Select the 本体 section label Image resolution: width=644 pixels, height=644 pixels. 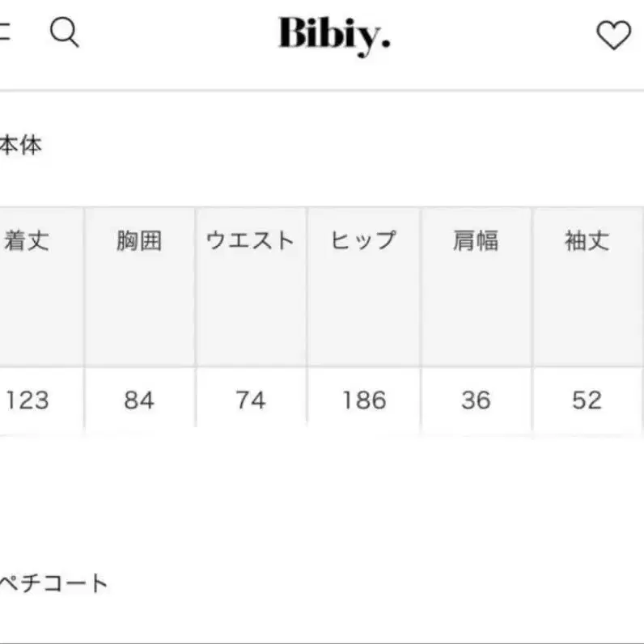click(x=20, y=146)
